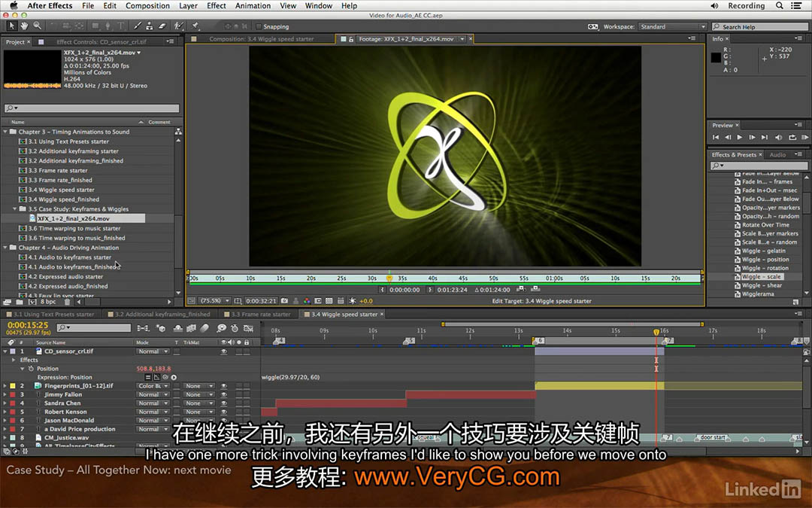Toggle transparency grid in Footage viewer
812x508 pixels.
pyautogui.click(x=329, y=300)
